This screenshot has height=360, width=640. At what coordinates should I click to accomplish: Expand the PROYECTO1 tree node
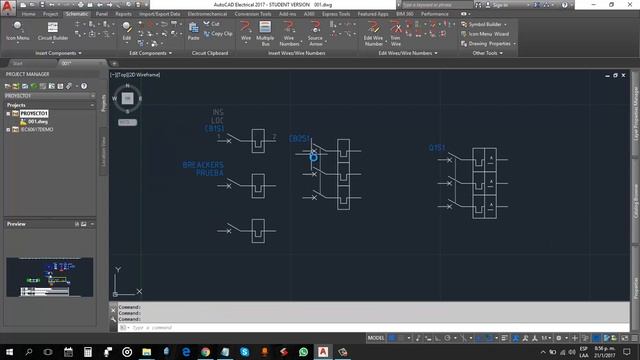[x=8, y=113]
